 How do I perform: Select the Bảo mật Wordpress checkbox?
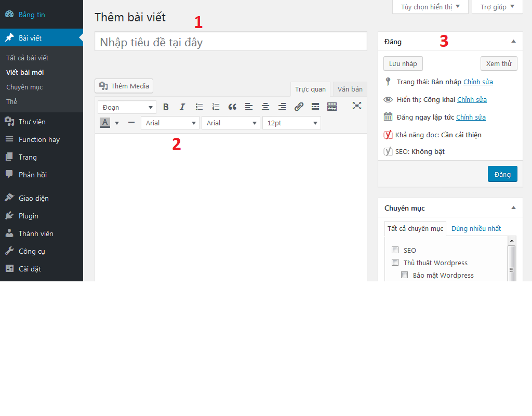click(x=405, y=275)
